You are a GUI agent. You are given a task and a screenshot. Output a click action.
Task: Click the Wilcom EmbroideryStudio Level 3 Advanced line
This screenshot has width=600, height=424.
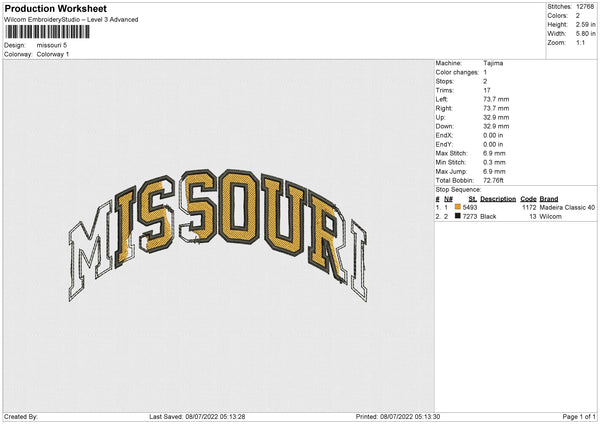pyautogui.click(x=71, y=20)
